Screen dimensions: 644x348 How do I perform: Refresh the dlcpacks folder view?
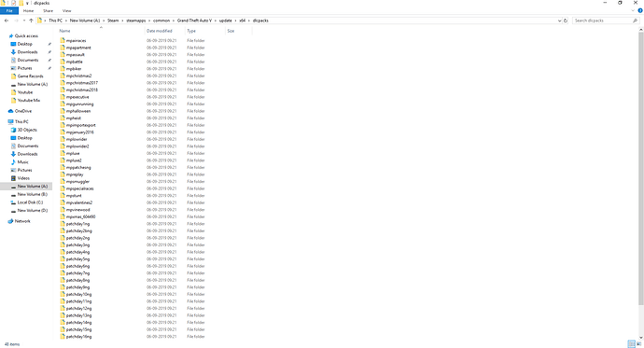pyautogui.click(x=566, y=21)
